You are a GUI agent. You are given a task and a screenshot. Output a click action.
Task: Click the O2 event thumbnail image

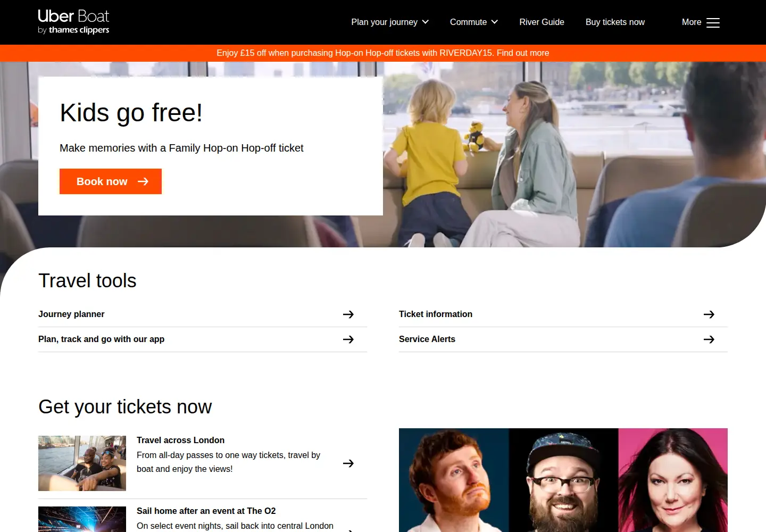coord(82,519)
